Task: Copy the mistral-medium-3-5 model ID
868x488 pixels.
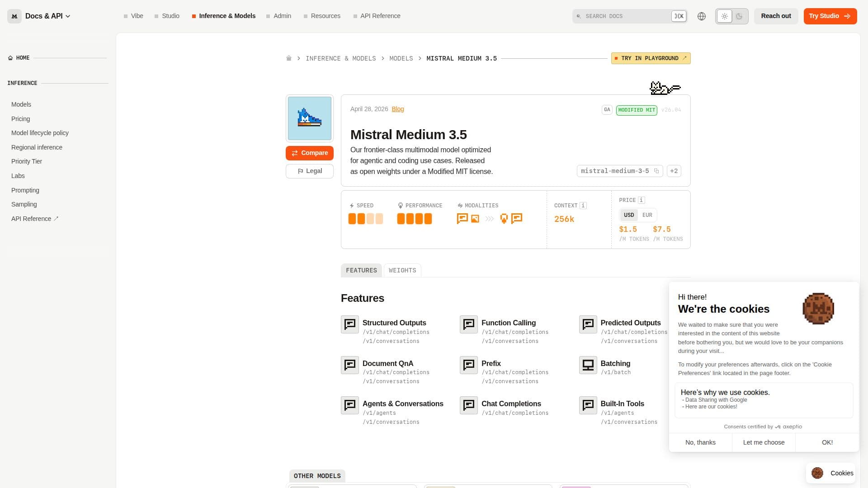Action: [656, 171]
